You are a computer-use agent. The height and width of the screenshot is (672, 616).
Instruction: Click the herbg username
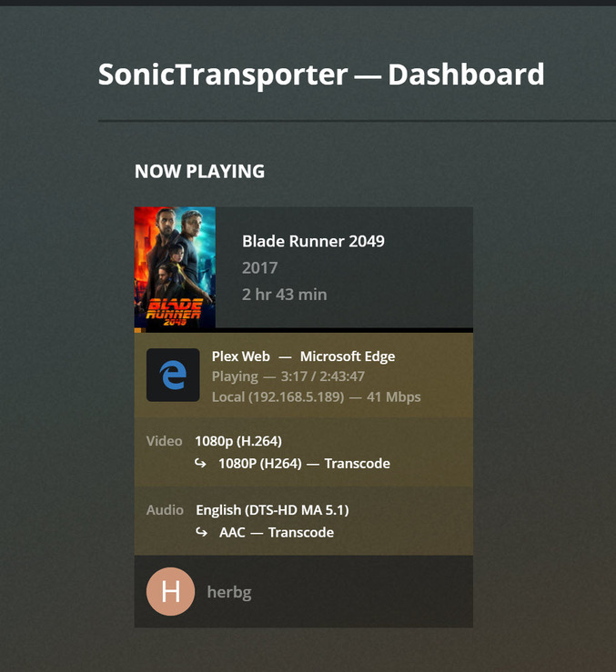[229, 592]
